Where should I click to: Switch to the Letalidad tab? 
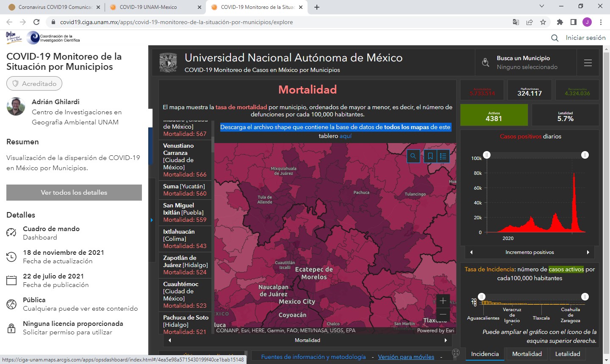point(568,354)
